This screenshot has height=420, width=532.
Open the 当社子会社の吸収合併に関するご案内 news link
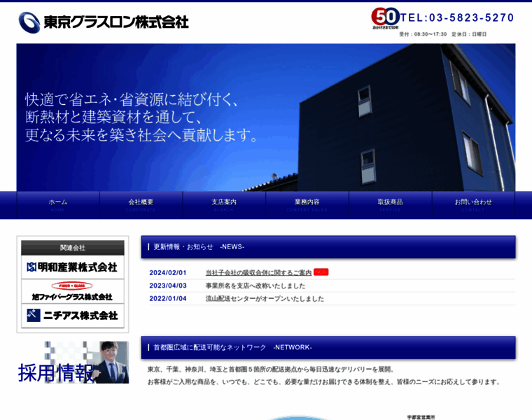click(258, 272)
